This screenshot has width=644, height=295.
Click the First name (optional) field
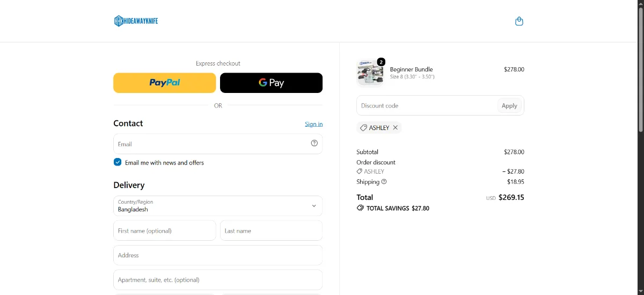click(x=165, y=231)
